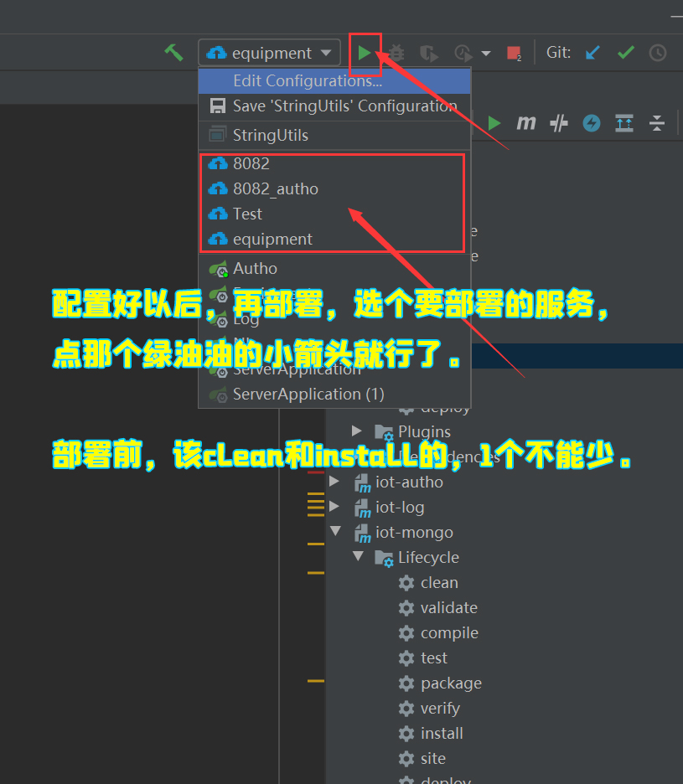Click the gear icon beside compile
Screen dimensions: 683x784
pos(406,633)
